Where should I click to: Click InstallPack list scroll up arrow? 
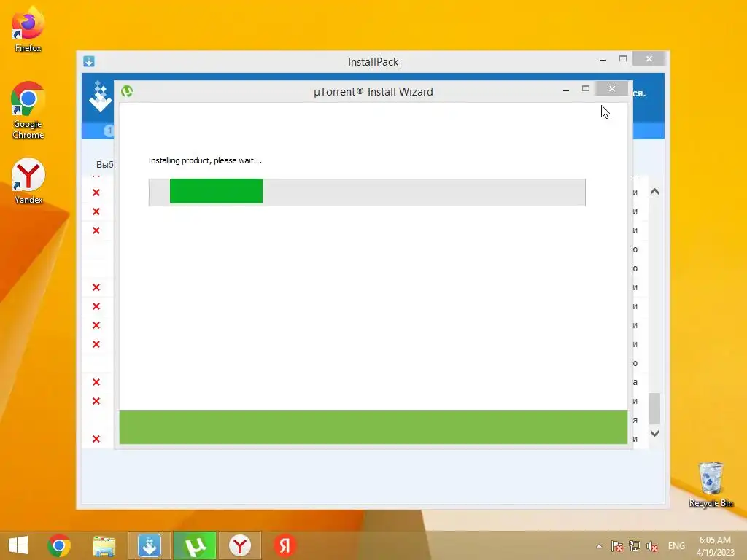coord(654,192)
